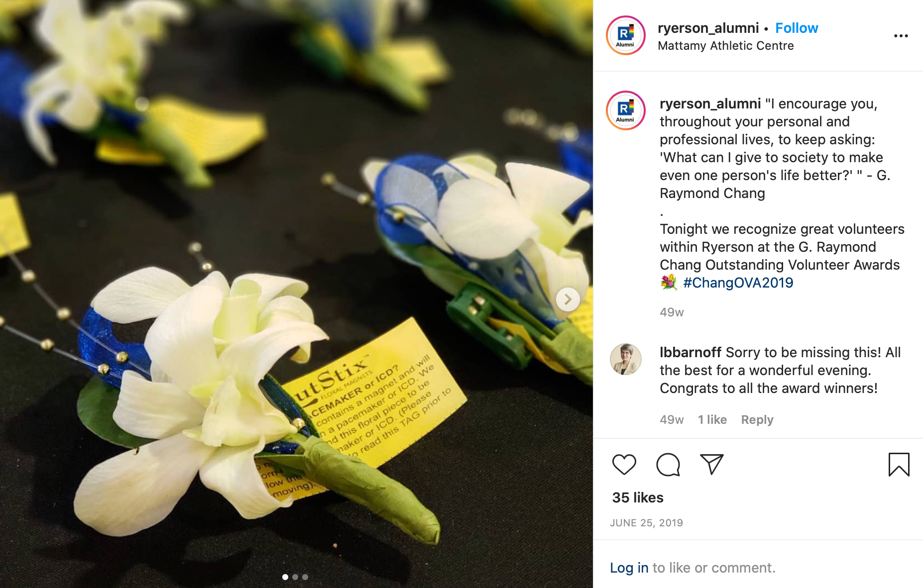Like the post with the heart icon
This screenshot has height=588, width=923.
624,465
